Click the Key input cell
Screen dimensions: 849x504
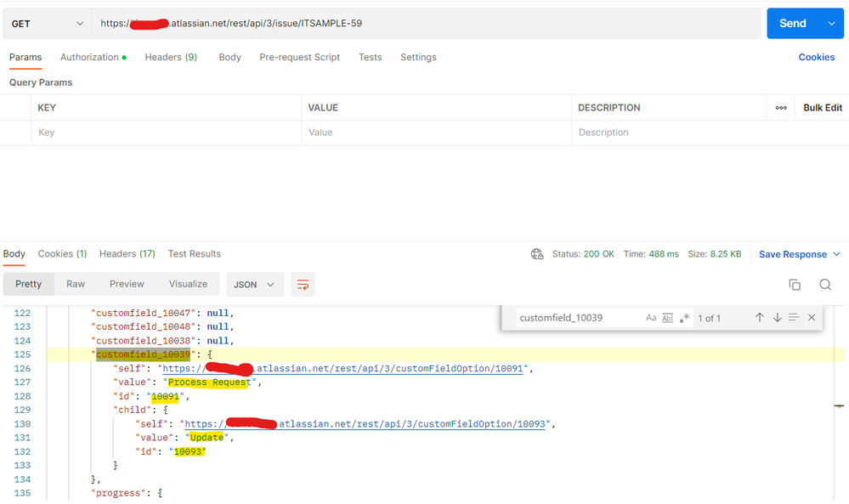(x=167, y=133)
